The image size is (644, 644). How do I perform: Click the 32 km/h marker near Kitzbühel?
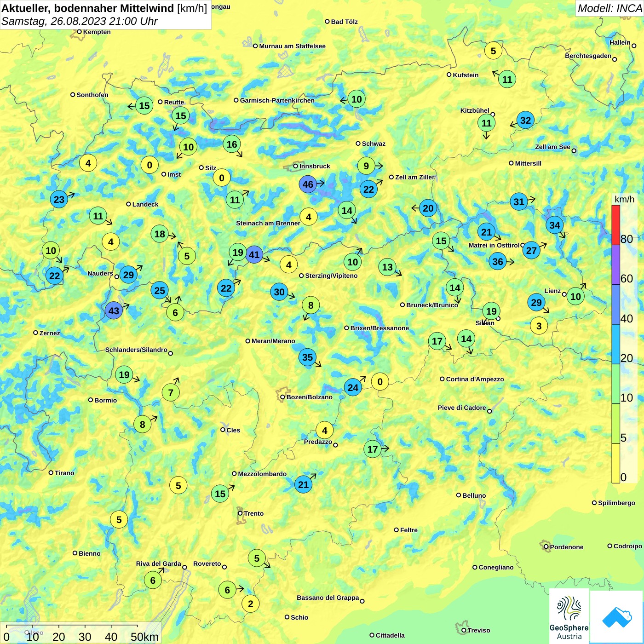[525, 121]
